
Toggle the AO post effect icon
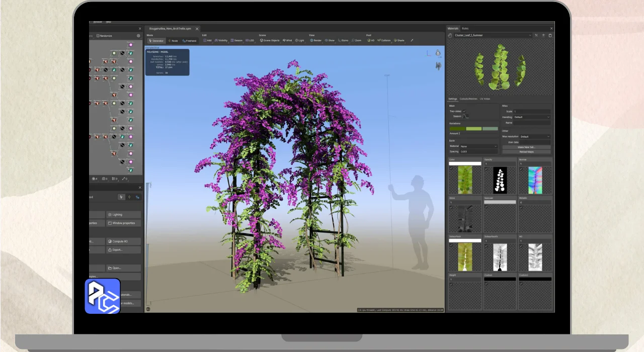click(371, 40)
